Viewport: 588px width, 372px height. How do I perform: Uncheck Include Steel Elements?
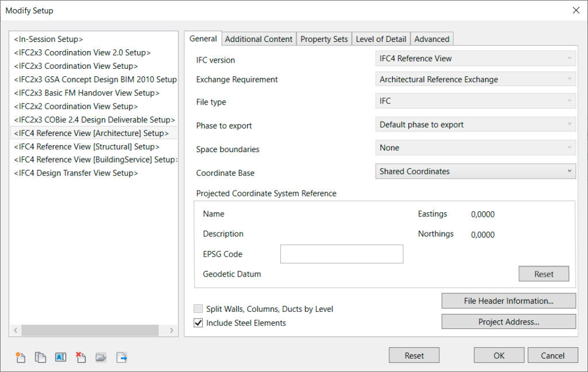[x=198, y=323]
